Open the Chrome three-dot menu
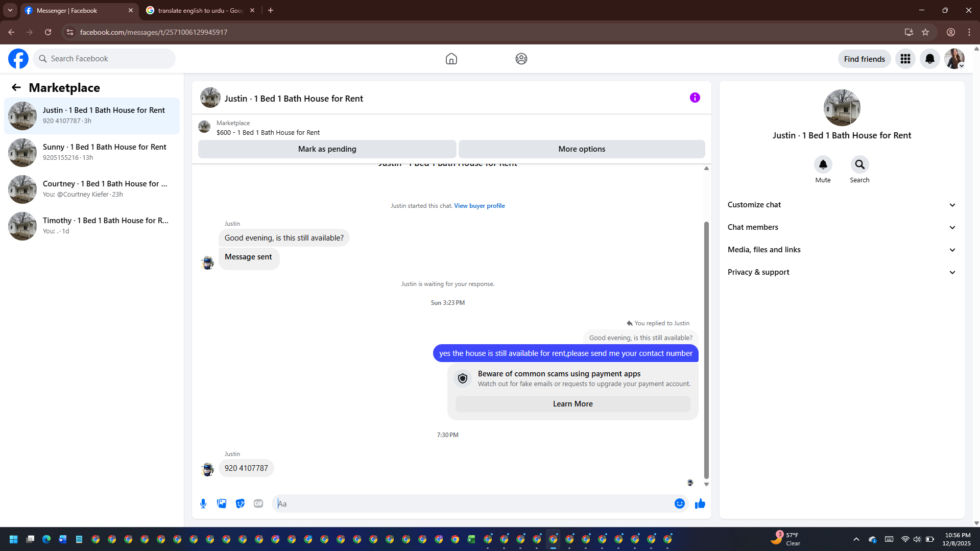Viewport: 980px width, 551px height. (x=969, y=32)
